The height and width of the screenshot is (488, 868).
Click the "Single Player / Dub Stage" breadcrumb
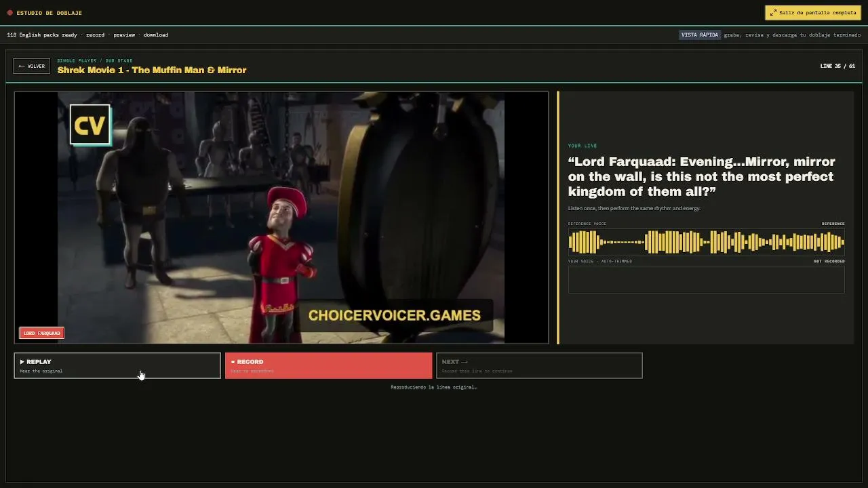[x=95, y=60]
